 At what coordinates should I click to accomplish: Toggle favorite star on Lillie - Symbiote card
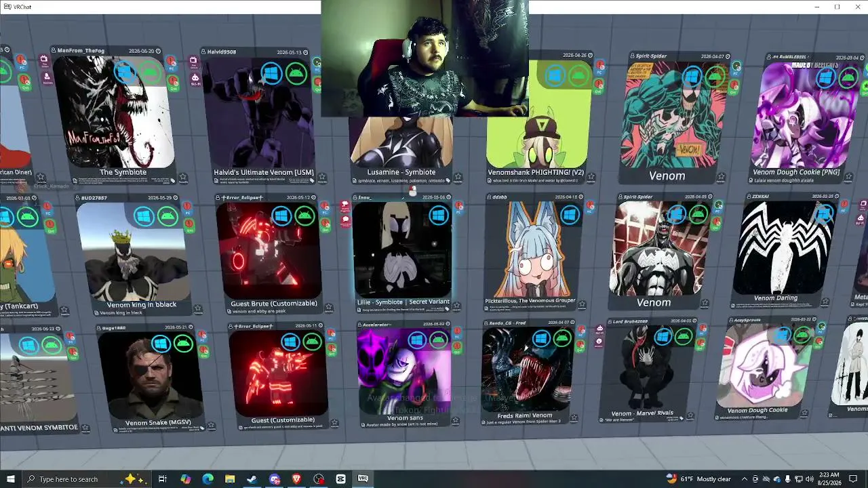pos(456,306)
